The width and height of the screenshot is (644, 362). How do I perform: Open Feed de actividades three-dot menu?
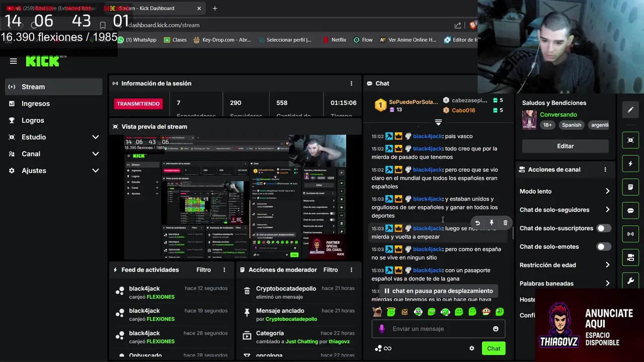click(x=224, y=270)
